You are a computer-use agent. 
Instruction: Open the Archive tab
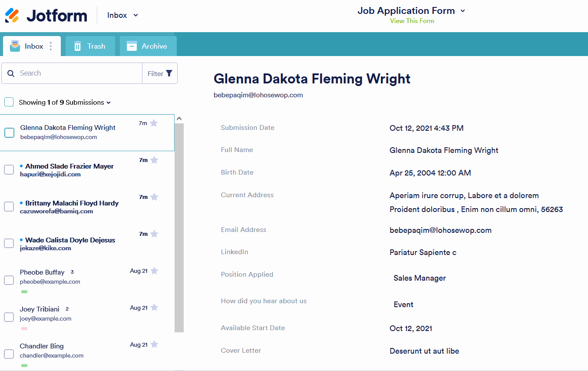[148, 46]
